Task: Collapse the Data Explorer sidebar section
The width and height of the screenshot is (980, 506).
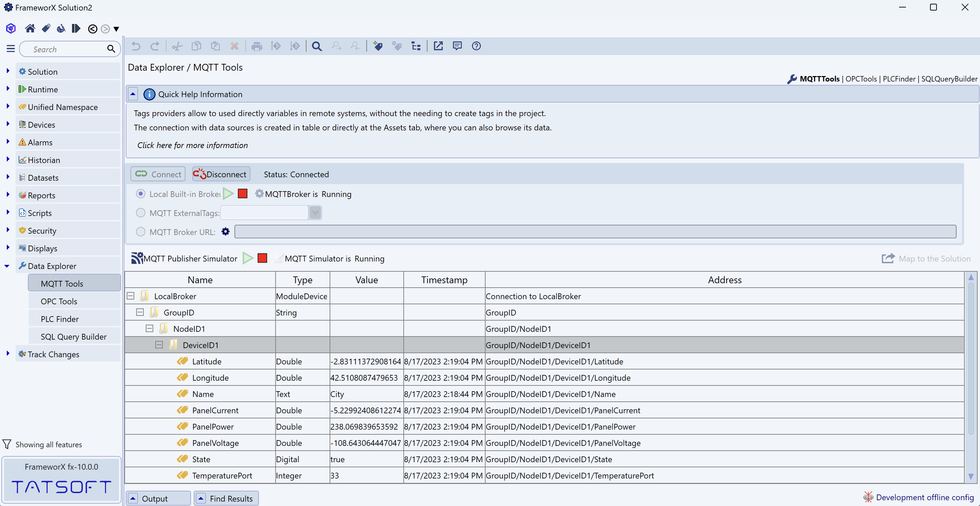Action: (x=7, y=266)
